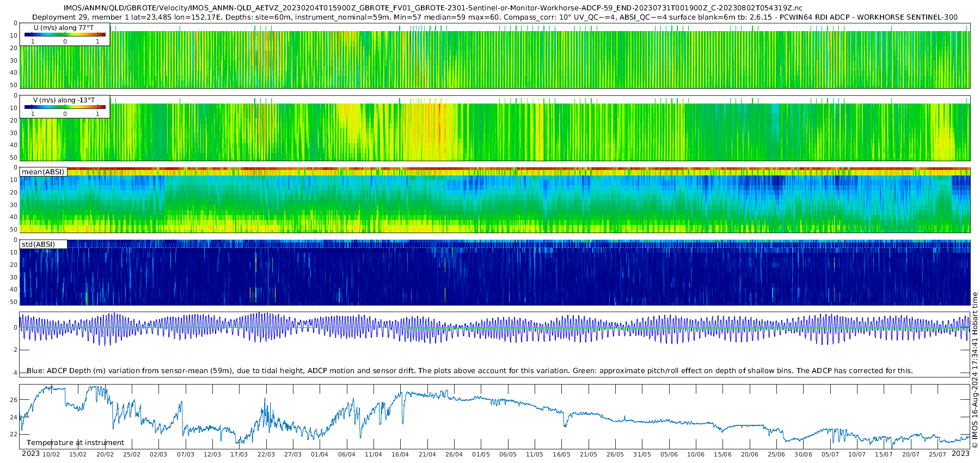The width and height of the screenshot is (980, 463).
Task: Click the V velocity colorbar legend
Action: click(65, 107)
